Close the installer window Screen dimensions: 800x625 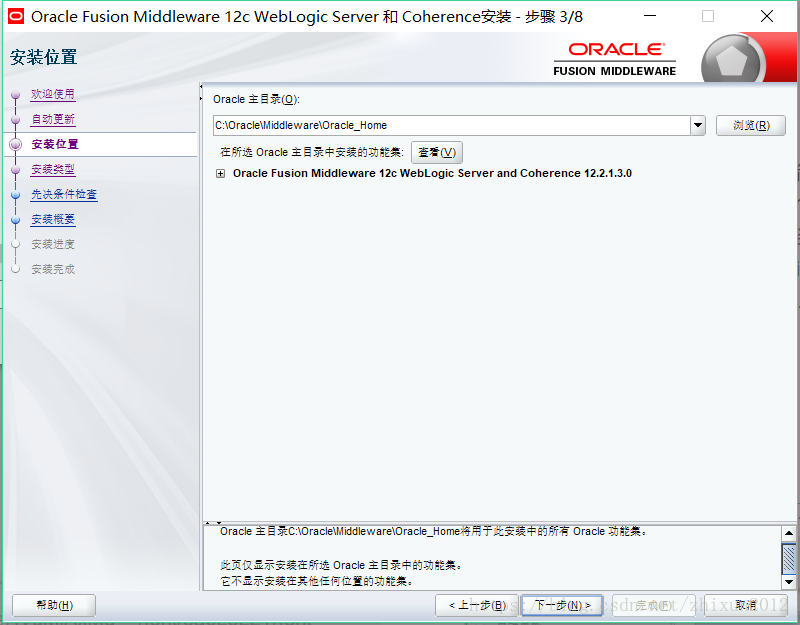point(767,16)
